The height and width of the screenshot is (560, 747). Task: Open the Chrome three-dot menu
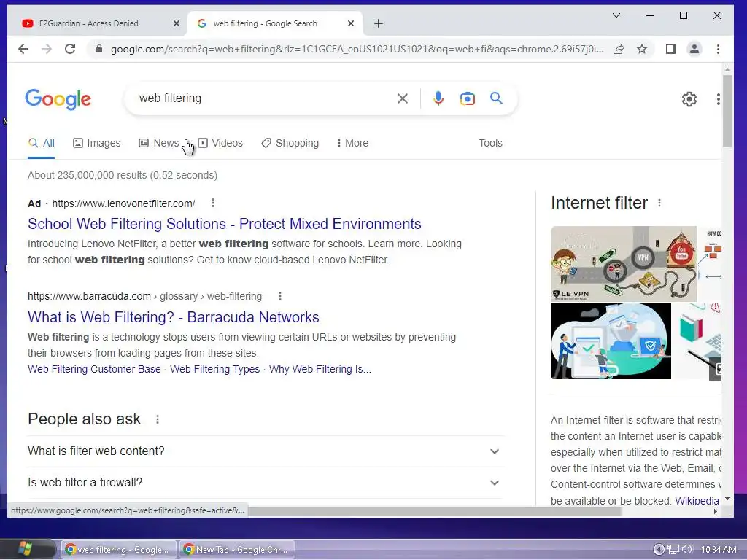tap(718, 49)
